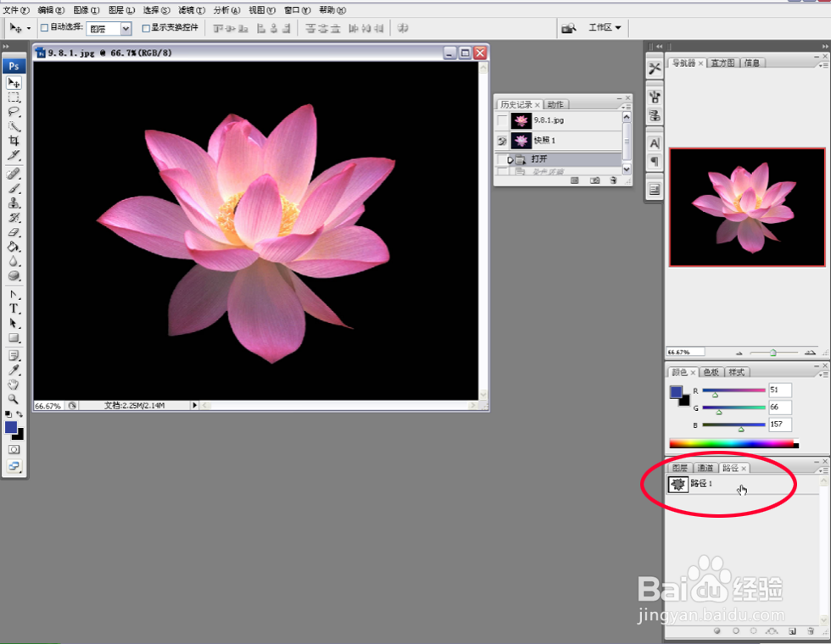The height and width of the screenshot is (644, 831).
Task: Select the Move tool in the toolbox
Action: tap(14, 83)
